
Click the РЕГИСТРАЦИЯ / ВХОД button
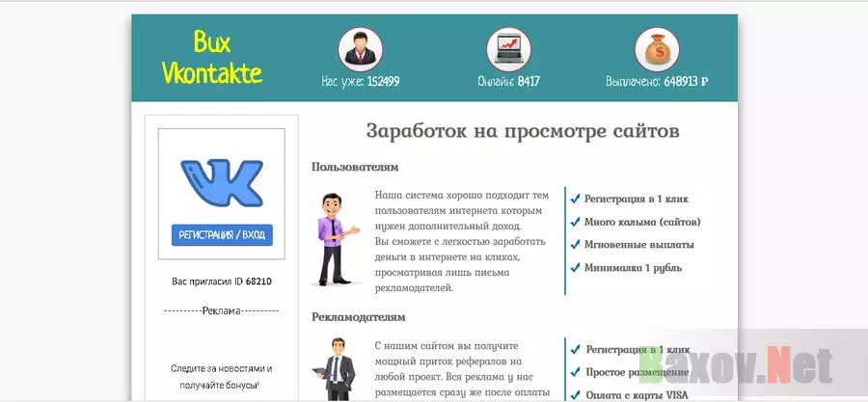[222, 235]
